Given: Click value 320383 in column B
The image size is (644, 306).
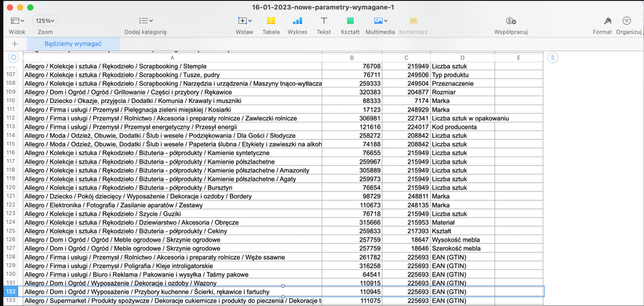Looking at the screenshot, I should (352, 92).
